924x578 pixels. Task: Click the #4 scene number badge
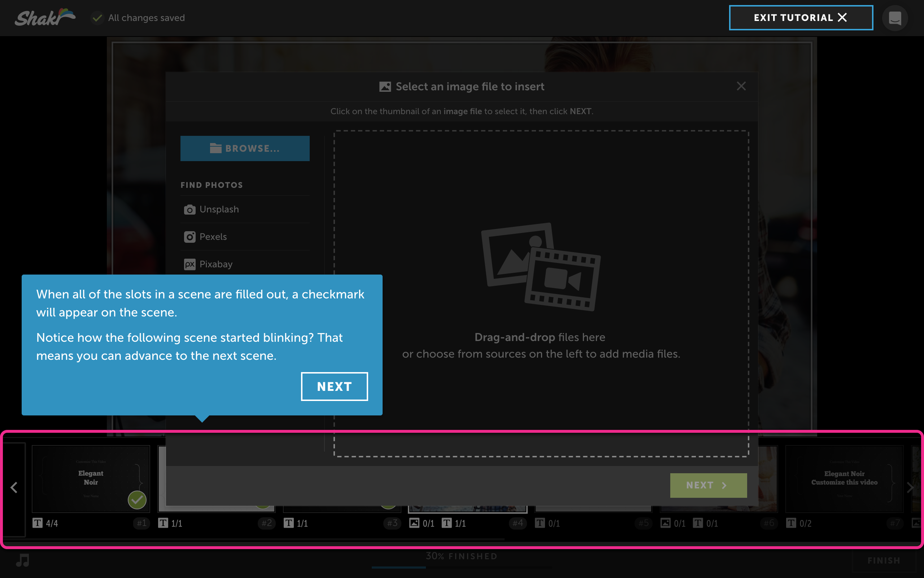(518, 523)
